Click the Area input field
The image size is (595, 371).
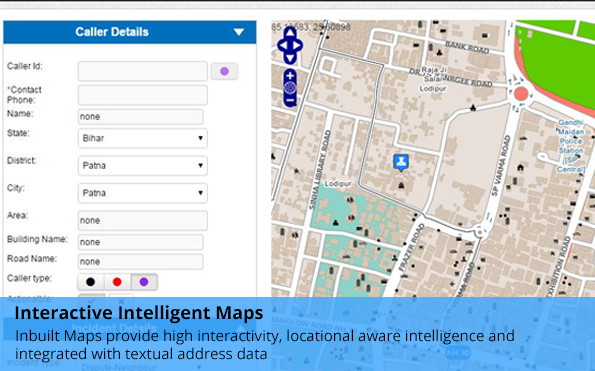143,220
